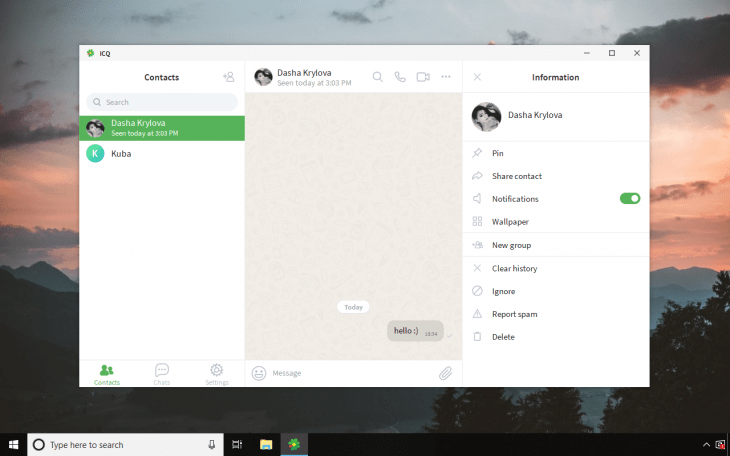The image size is (730, 456).
Task: Start a video call with Dasha
Action: [423, 77]
